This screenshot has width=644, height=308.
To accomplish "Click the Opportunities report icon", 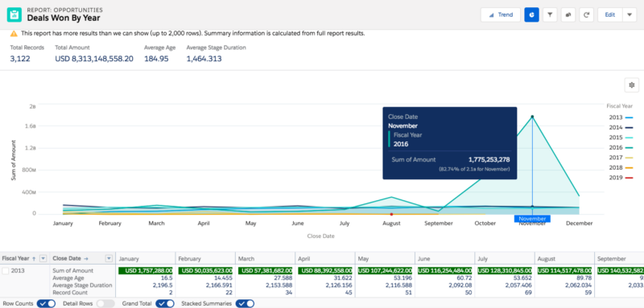I will pyautogui.click(x=14, y=14).
